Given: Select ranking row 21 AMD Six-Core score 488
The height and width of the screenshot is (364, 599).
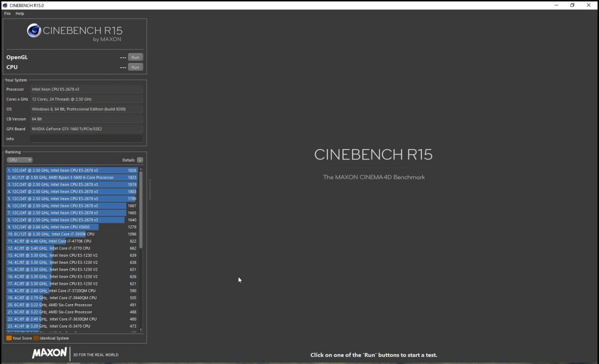Looking at the screenshot, I should pyautogui.click(x=72, y=312).
